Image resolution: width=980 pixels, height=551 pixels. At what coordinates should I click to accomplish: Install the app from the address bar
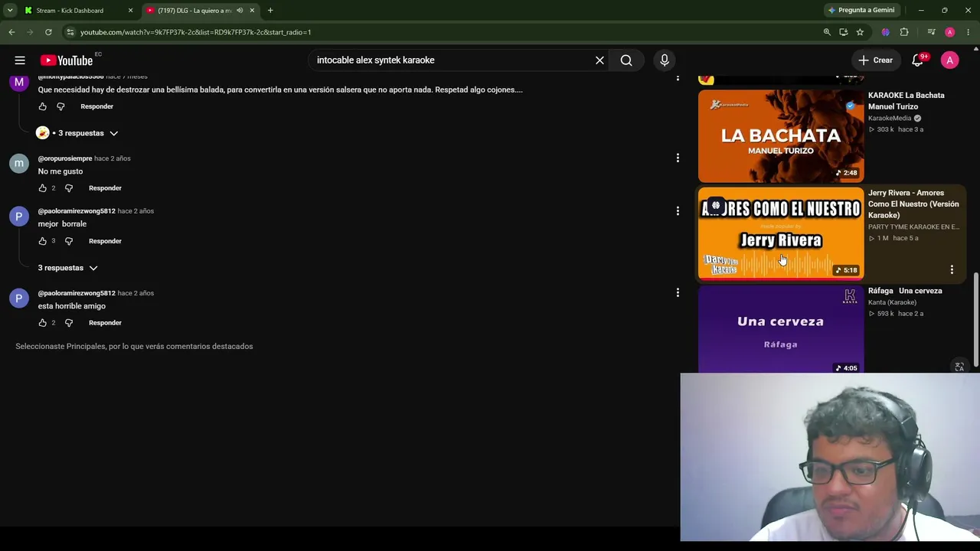click(x=843, y=32)
